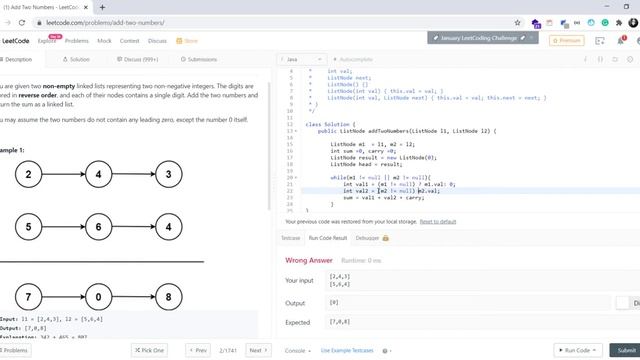Collapse the fold arrow on line 13
The width and height of the screenshot is (640, 360).
pos(296,131)
